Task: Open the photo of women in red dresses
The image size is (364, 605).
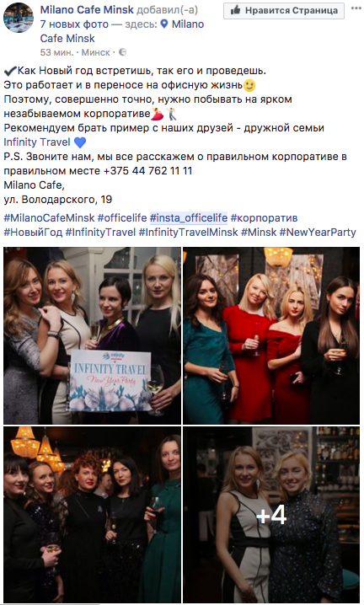Action: tap(271, 335)
